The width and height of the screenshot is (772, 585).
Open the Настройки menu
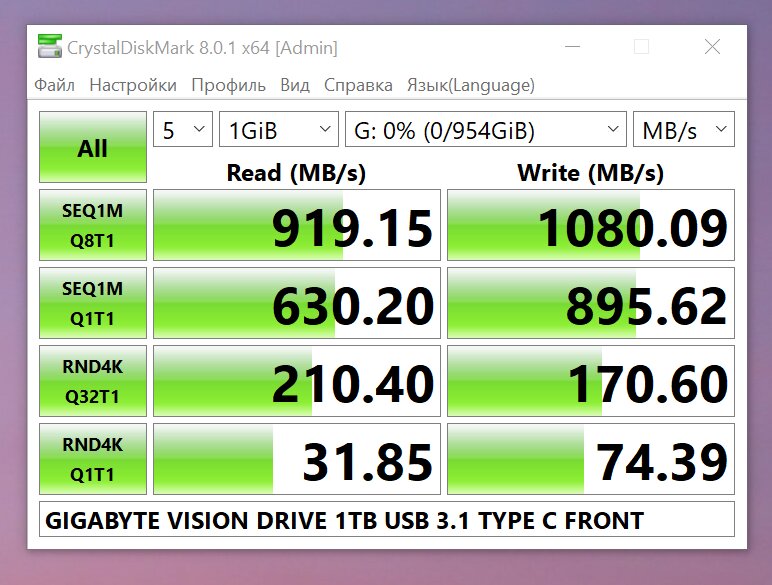(x=133, y=85)
